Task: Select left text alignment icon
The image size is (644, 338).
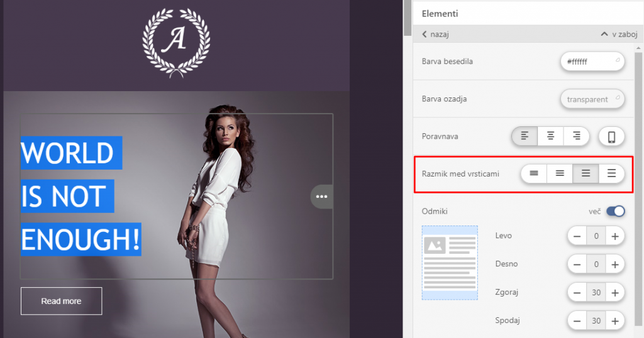Action: [x=525, y=136]
